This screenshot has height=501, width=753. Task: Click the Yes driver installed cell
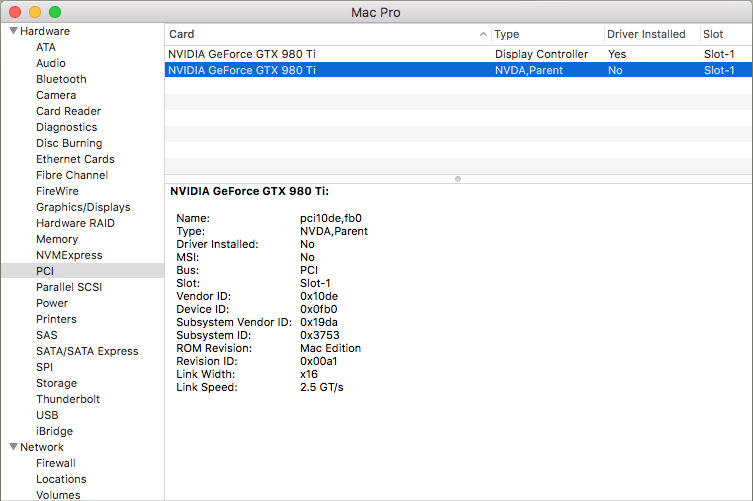click(x=617, y=54)
